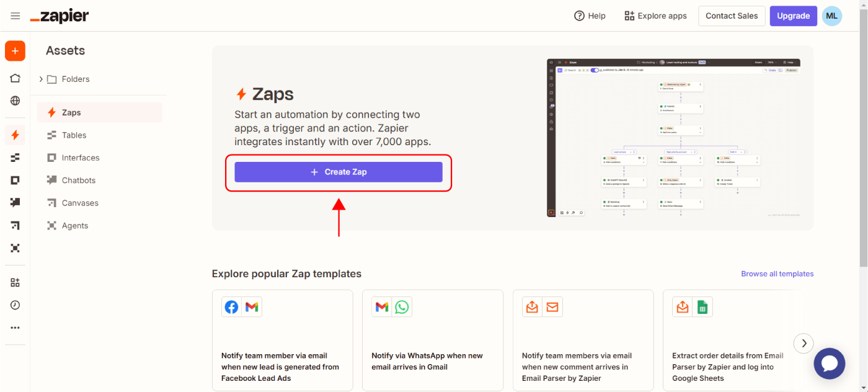Follow the Browse all templates link
868x392 pixels.
click(777, 274)
